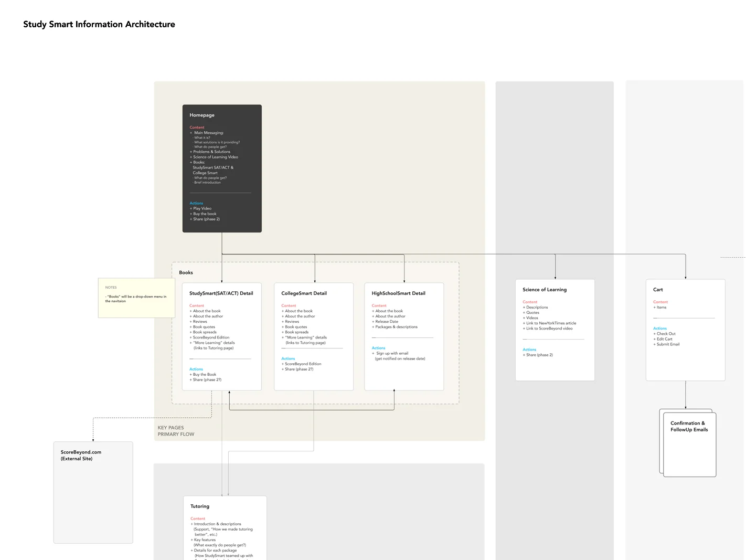
Task: Select the Cart card heading
Action: coord(658,290)
